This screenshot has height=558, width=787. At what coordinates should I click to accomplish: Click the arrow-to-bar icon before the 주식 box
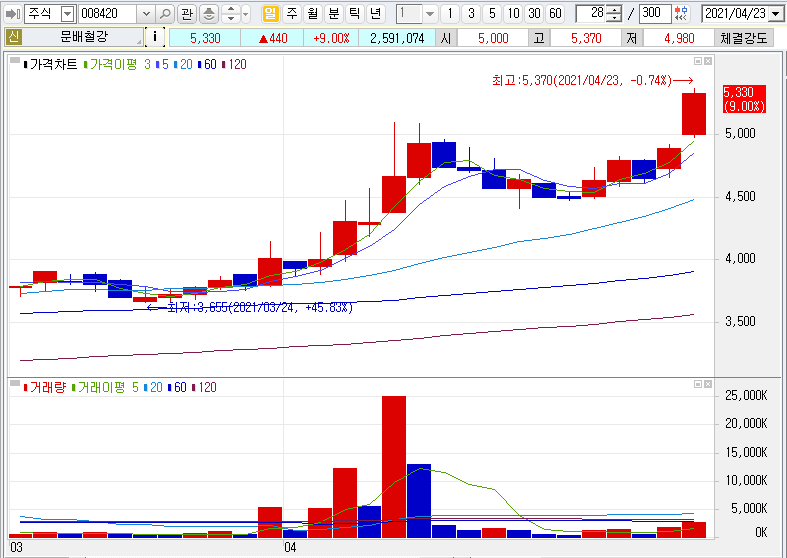pos(13,14)
